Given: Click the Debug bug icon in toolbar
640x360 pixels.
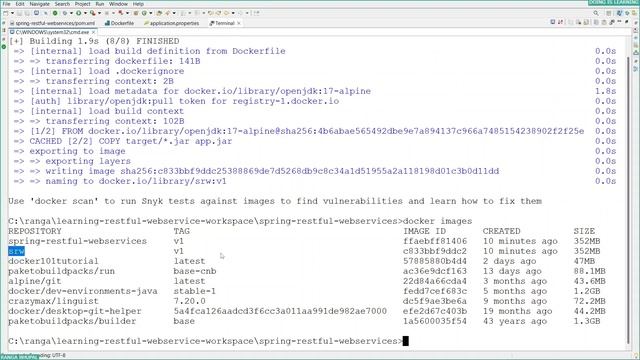Looking at the screenshot, I should [x=65, y=13].
